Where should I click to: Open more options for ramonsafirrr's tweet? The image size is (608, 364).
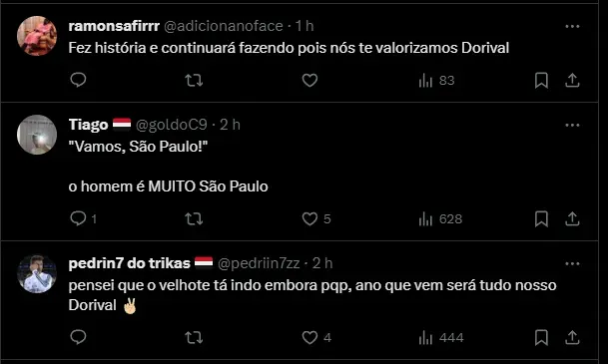pyautogui.click(x=572, y=26)
